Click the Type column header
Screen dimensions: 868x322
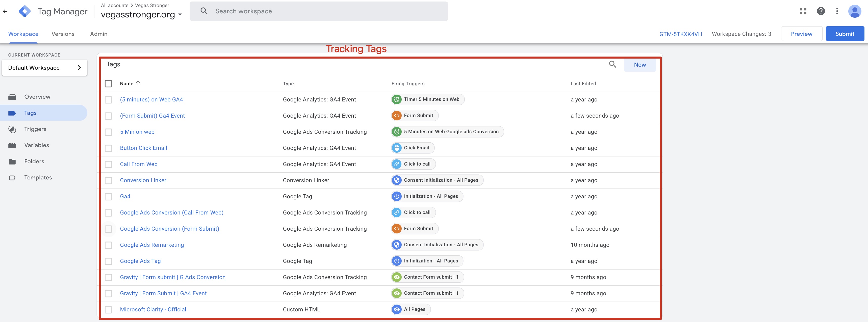pyautogui.click(x=288, y=84)
